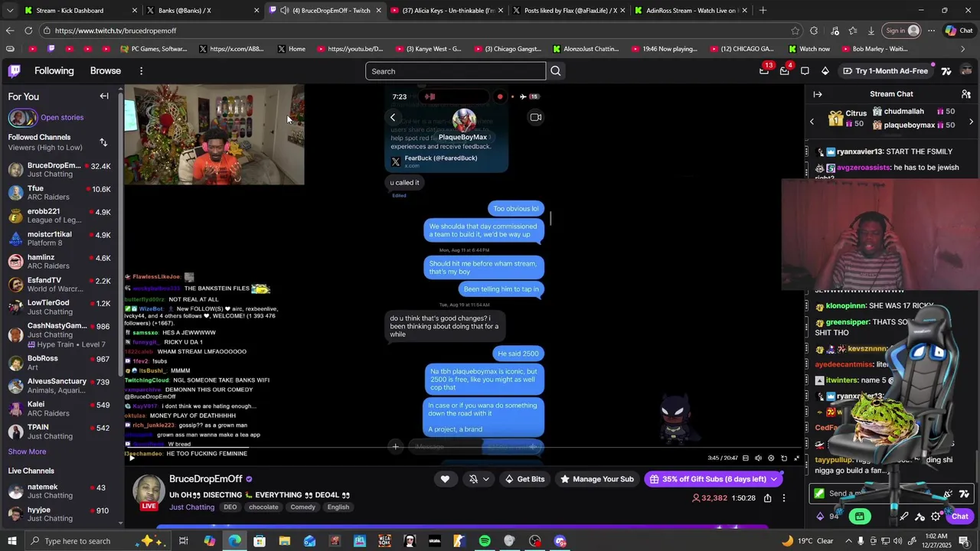
Task: Switch to the AdinRoss Stream tab
Action: click(691, 11)
